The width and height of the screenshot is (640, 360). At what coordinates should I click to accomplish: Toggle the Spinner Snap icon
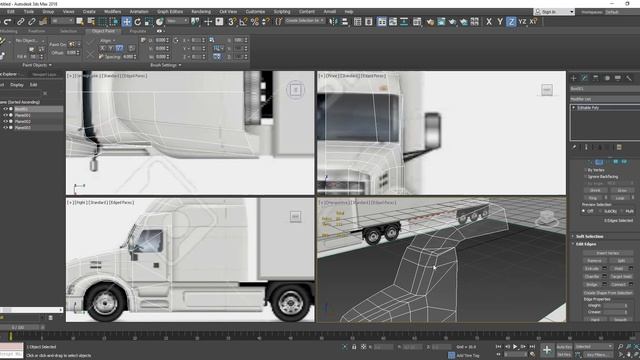coord(265,22)
